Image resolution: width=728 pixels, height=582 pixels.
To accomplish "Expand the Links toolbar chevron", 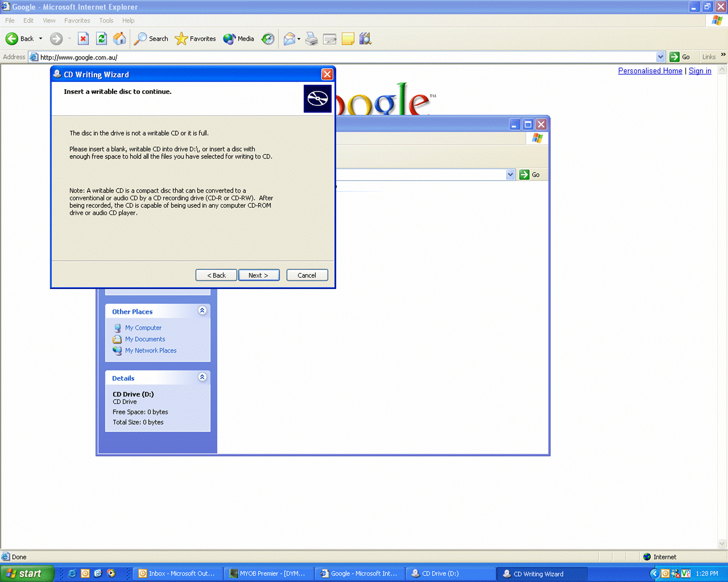I will tap(723, 55).
